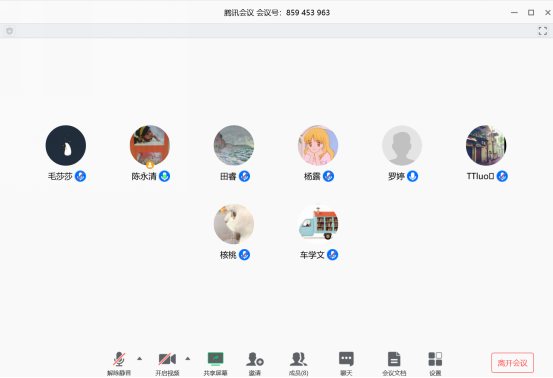
Task: Click the red 离开会议 button
Action: [x=512, y=363]
